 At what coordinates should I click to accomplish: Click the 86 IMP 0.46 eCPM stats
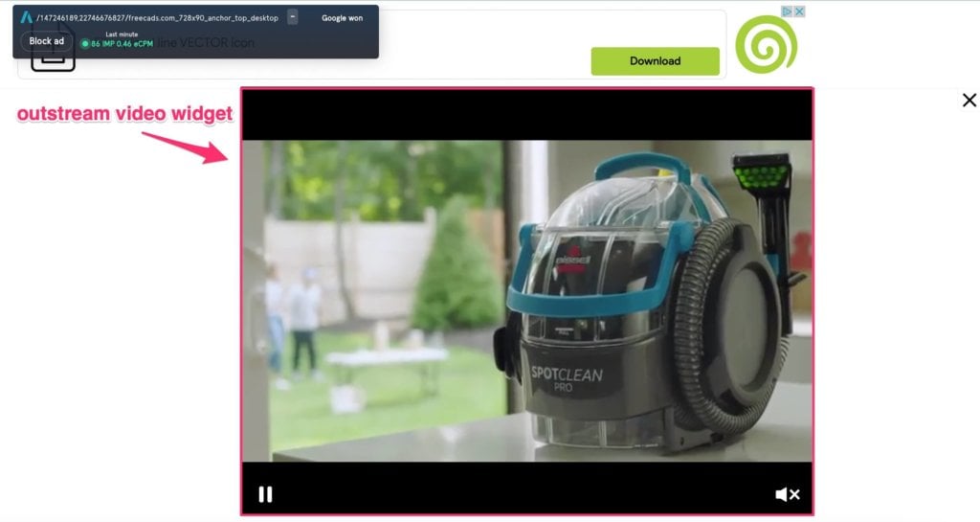[x=122, y=44]
